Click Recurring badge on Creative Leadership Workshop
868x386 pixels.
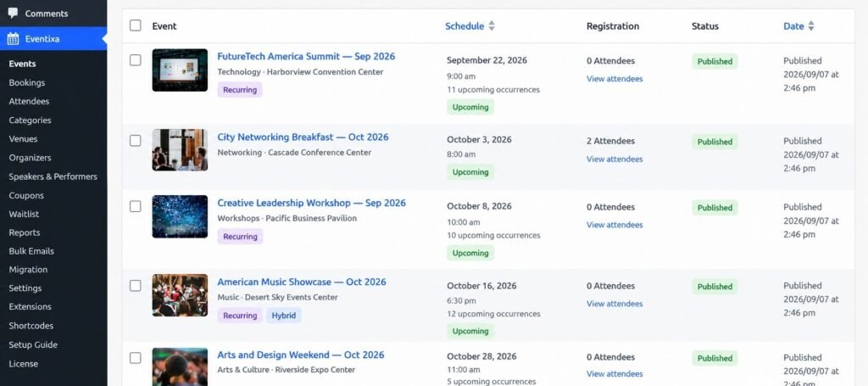click(x=240, y=237)
